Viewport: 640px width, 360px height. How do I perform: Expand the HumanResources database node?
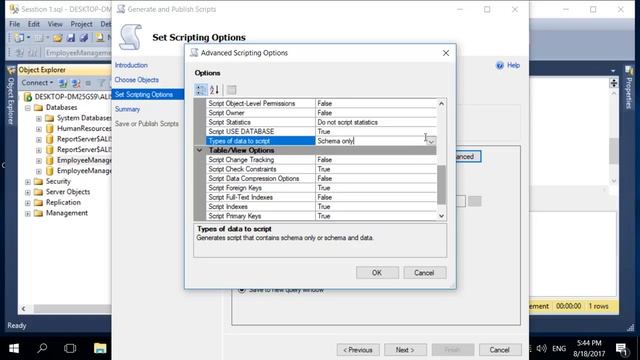coord(39,129)
